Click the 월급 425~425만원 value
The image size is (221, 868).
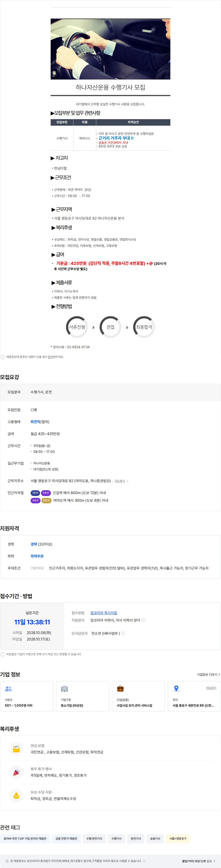[x=45, y=434]
